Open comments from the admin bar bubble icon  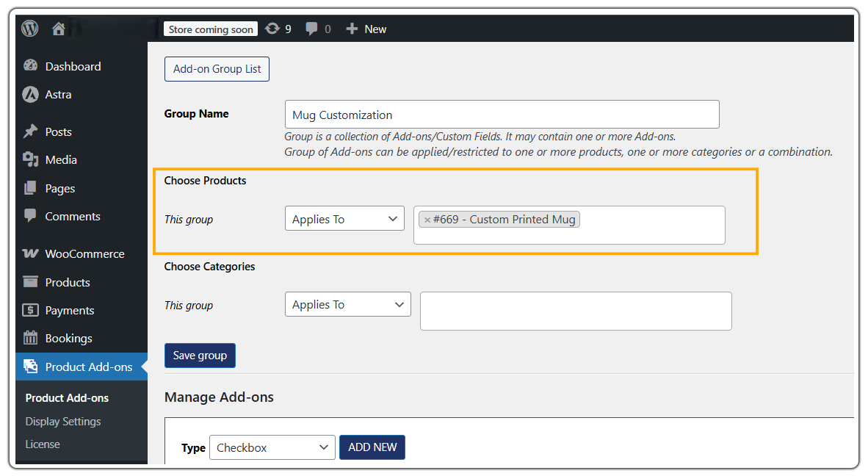point(311,29)
